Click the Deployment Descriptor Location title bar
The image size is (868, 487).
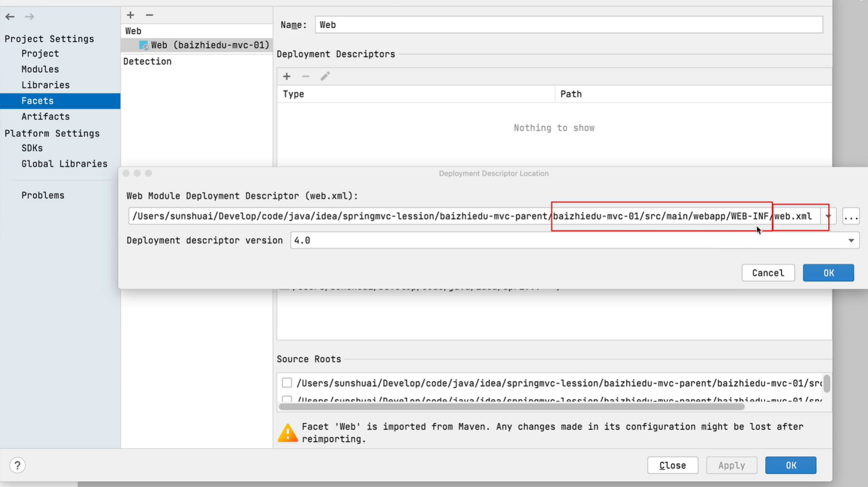pos(493,174)
